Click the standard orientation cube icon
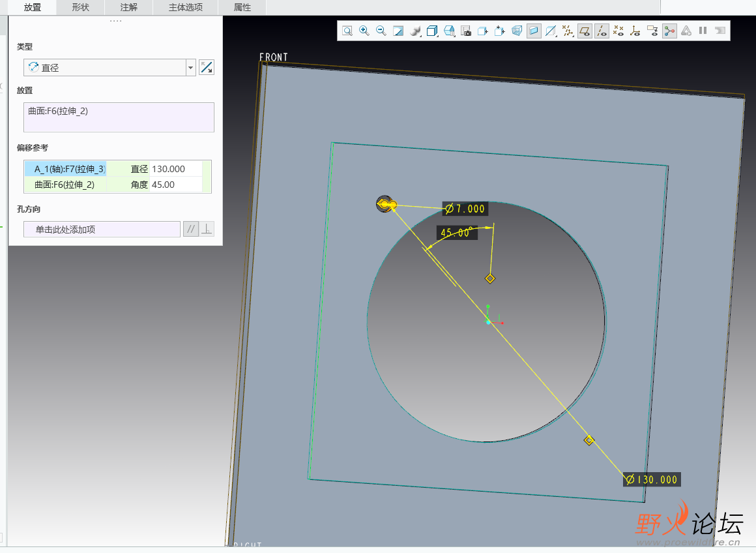The height and width of the screenshot is (553, 756). tap(499, 31)
